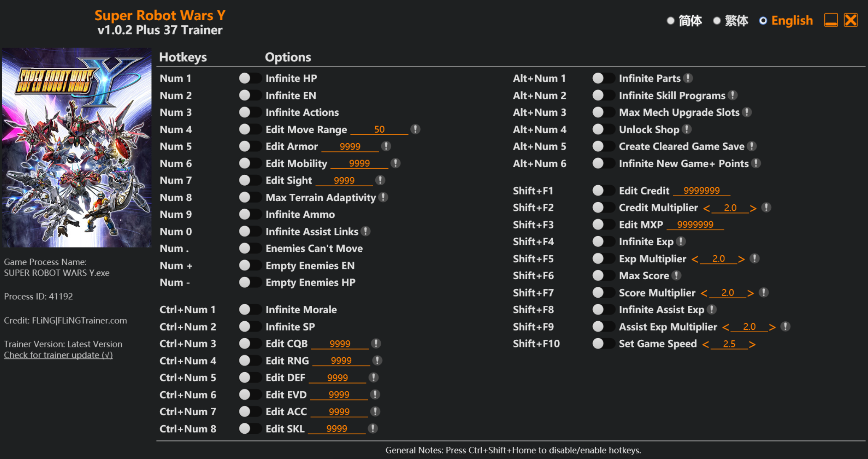This screenshot has height=459, width=868.
Task: Click the info icon next to Unlock Shop
Action: (687, 129)
